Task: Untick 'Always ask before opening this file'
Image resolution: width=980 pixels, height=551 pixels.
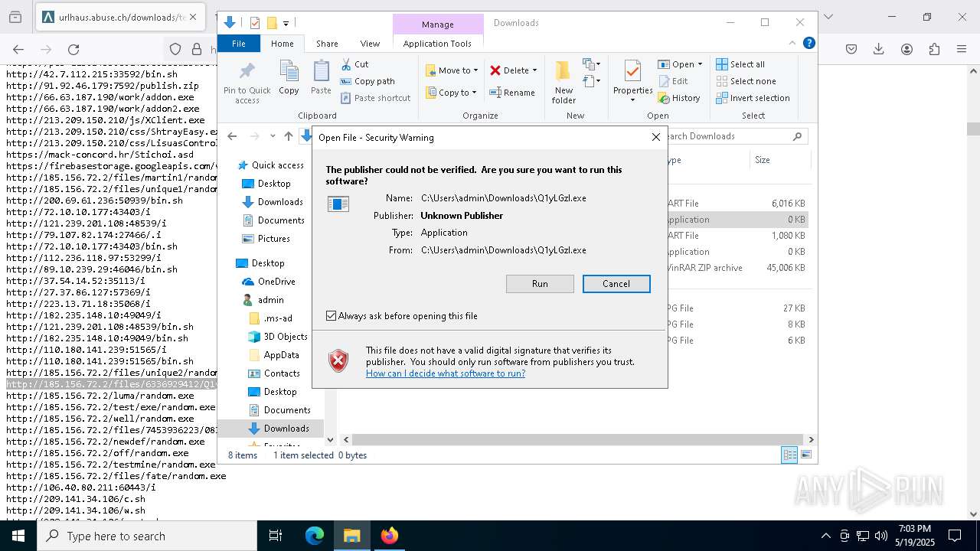Action: click(331, 315)
